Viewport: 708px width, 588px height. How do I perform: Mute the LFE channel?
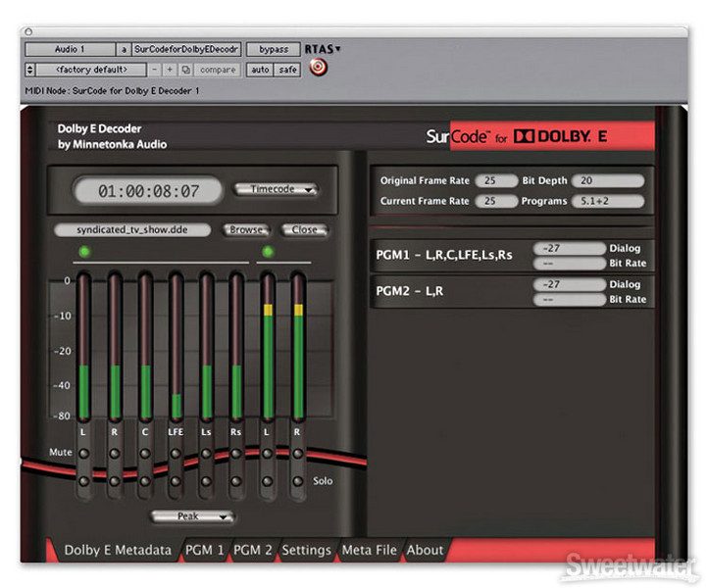177,453
